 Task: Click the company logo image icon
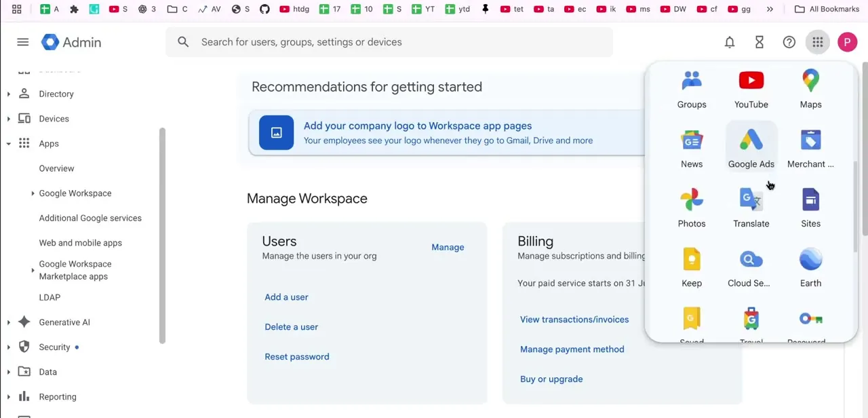coord(276,132)
